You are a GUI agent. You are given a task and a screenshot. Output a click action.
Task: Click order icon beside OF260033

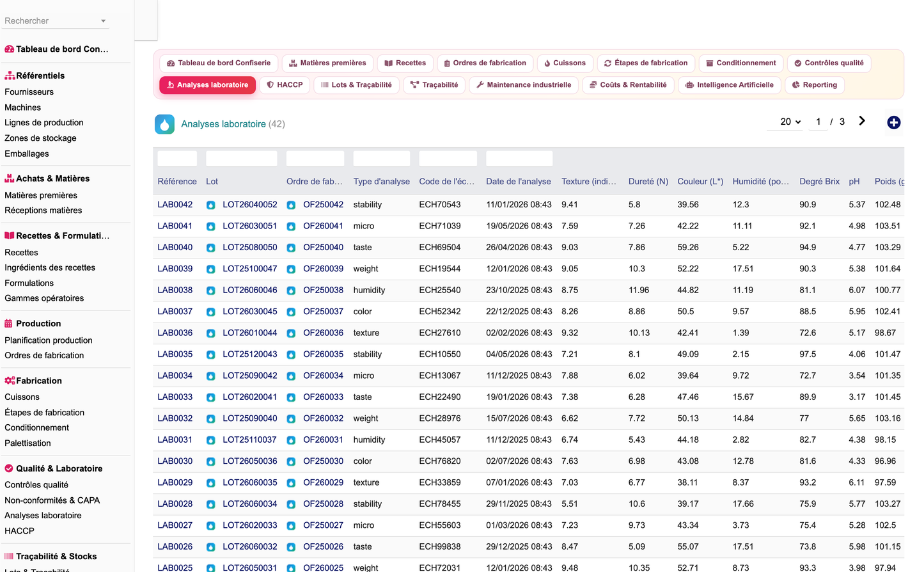(291, 397)
